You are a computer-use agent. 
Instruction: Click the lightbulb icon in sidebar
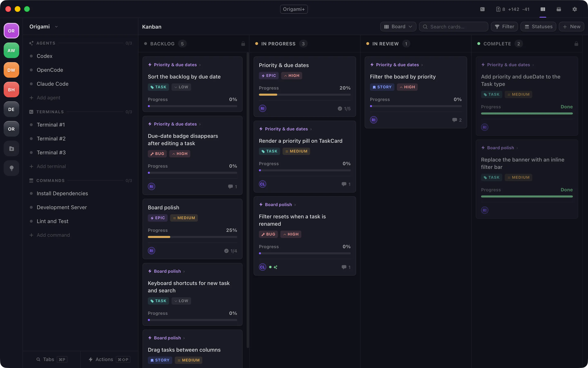pyautogui.click(x=11, y=168)
